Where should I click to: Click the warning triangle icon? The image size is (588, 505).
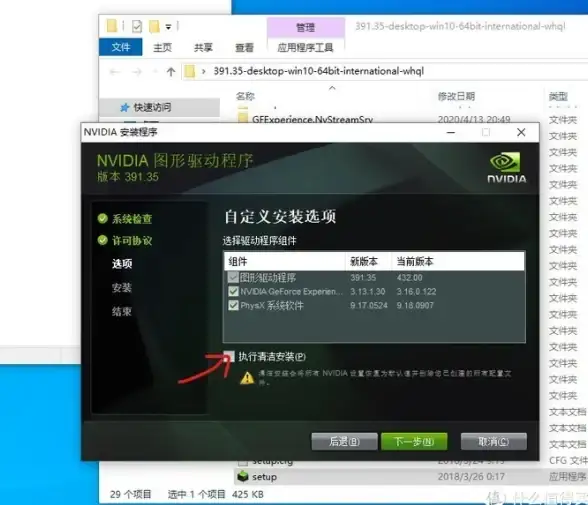(x=247, y=378)
